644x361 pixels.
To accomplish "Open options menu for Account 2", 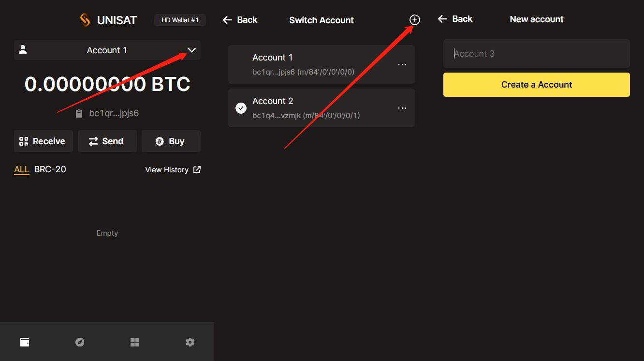I will click(402, 107).
